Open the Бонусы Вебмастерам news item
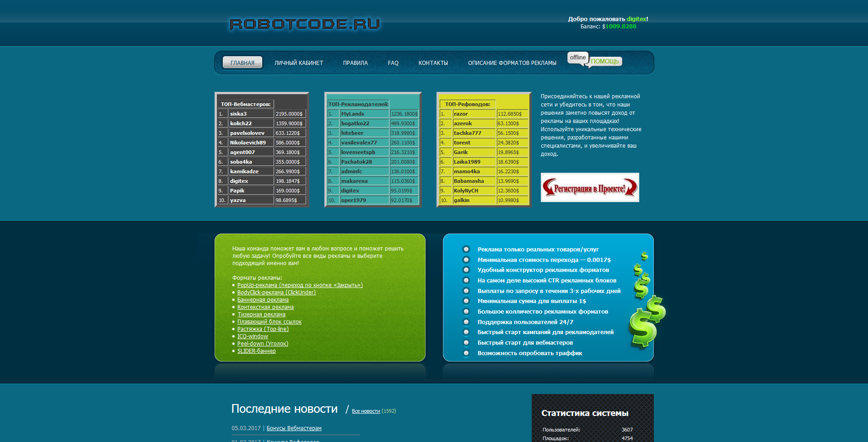This screenshot has height=442, width=868. (294, 428)
